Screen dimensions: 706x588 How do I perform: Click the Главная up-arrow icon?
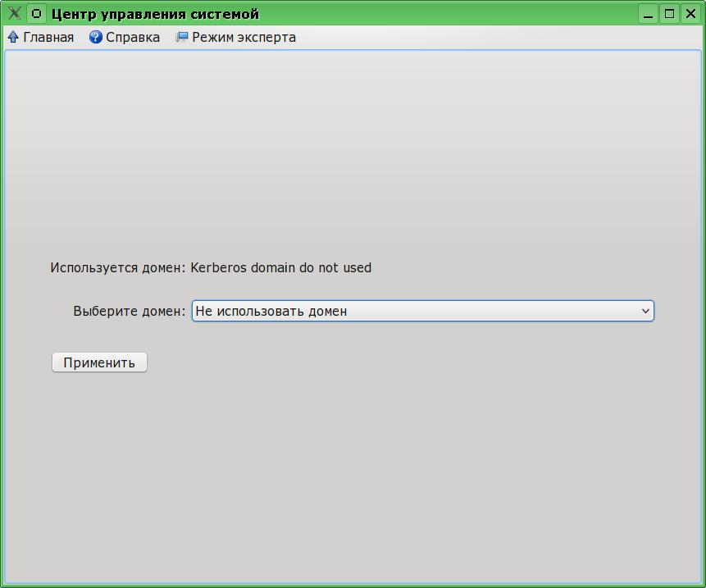coord(13,37)
